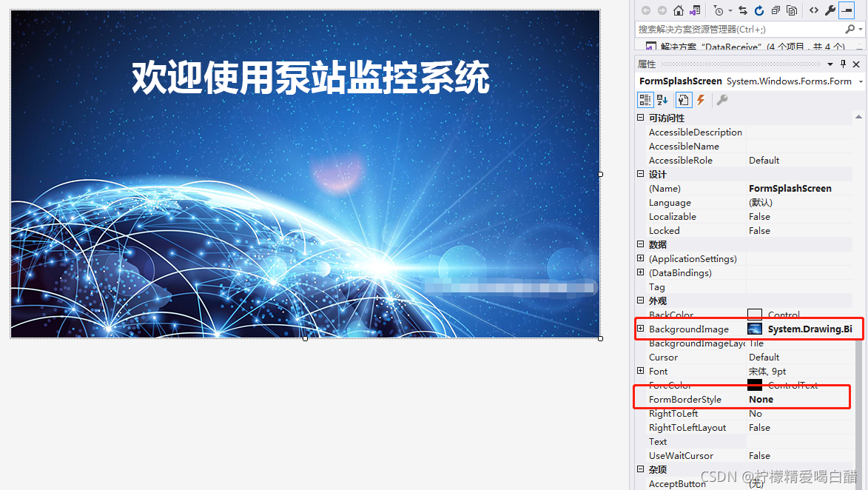Click Language value (默认)
The height and width of the screenshot is (490, 868).
[761, 203]
